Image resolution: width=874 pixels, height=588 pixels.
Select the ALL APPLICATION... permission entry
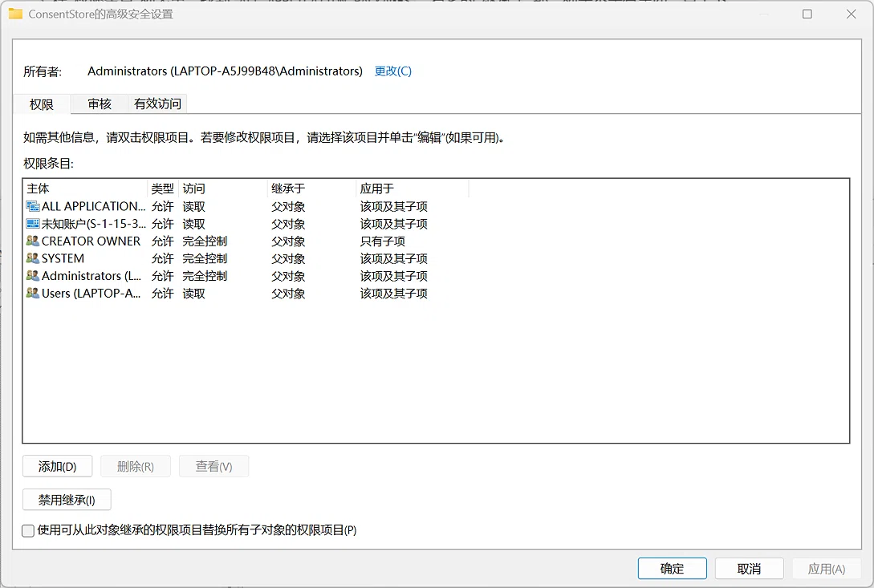[x=436, y=206]
